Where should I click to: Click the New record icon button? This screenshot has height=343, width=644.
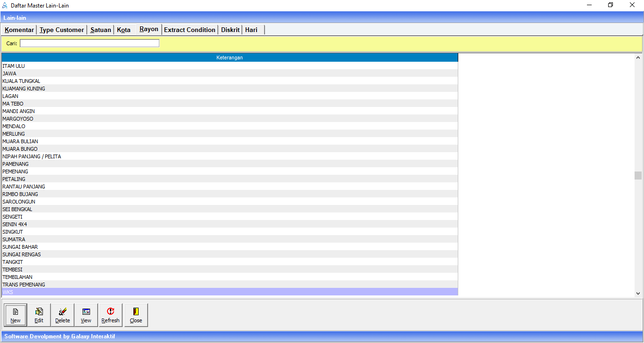16,315
